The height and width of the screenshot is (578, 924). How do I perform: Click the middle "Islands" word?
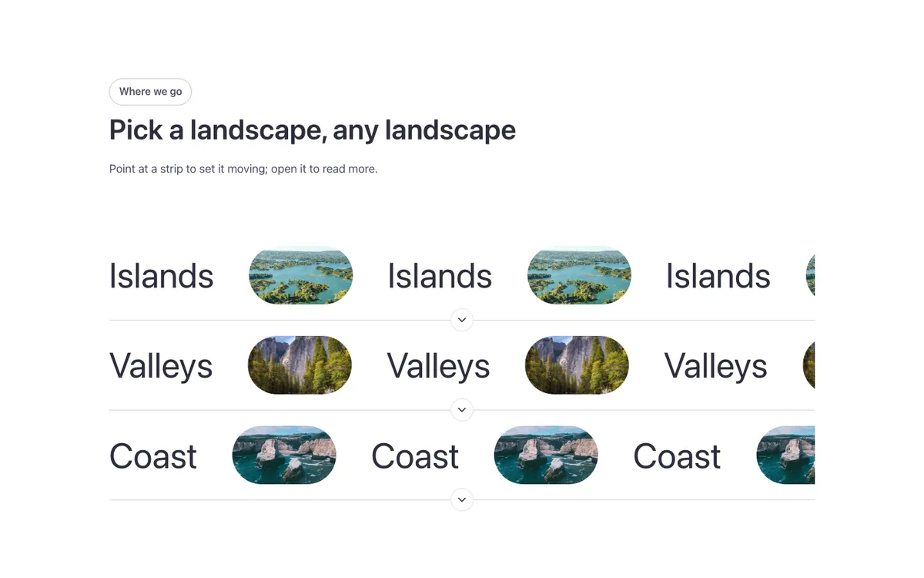[440, 276]
